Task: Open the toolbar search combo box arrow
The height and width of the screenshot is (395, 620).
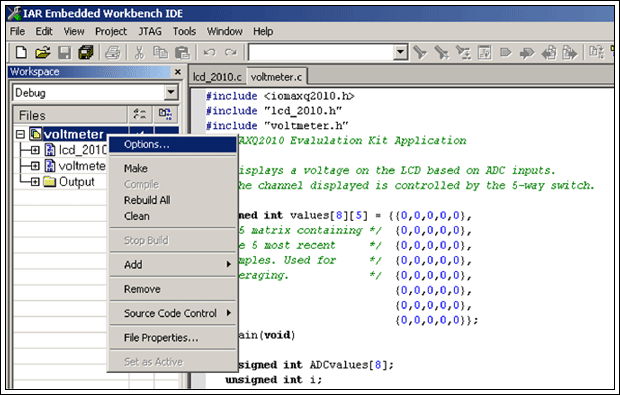Action: (401, 52)
